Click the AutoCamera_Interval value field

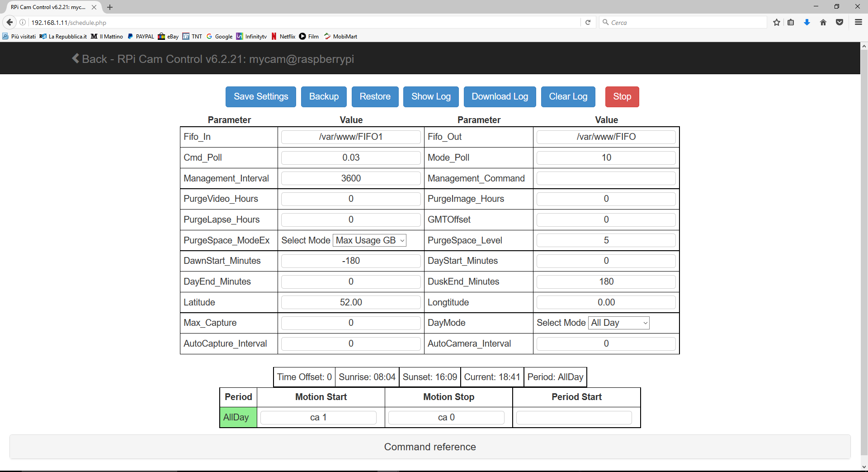point(606,344)
